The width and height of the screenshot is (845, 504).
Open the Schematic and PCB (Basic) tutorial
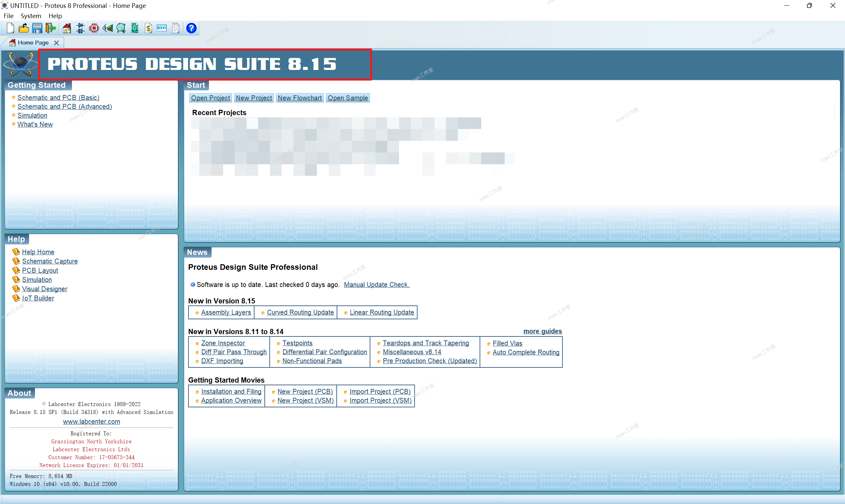tap(58, 98)
